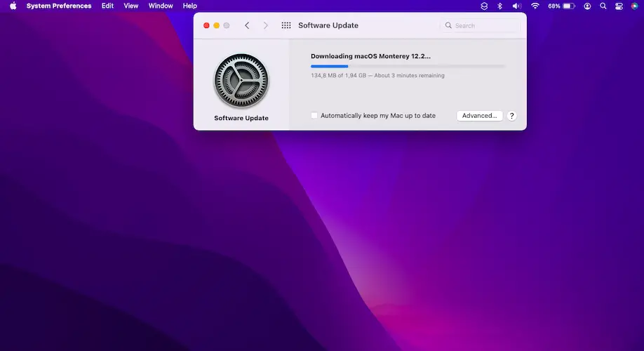
Task: Open the Bluetooth menu bar icon
Action: (500, 6)
